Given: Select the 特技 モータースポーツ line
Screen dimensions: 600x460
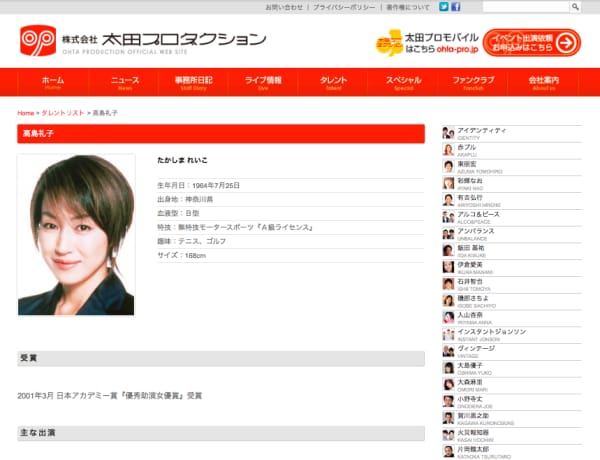Looking at the screenshot, I should point(235,227).
